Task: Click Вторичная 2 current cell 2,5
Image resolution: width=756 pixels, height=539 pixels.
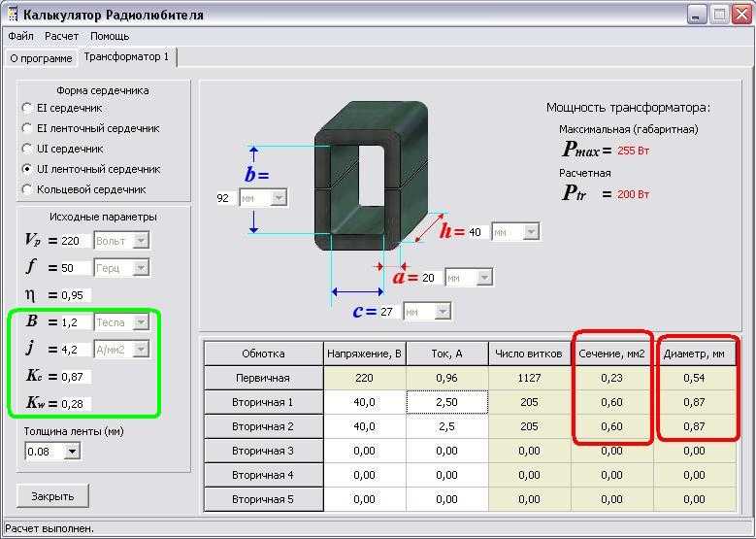Action: pyautogui.click(x=447, y=426)
